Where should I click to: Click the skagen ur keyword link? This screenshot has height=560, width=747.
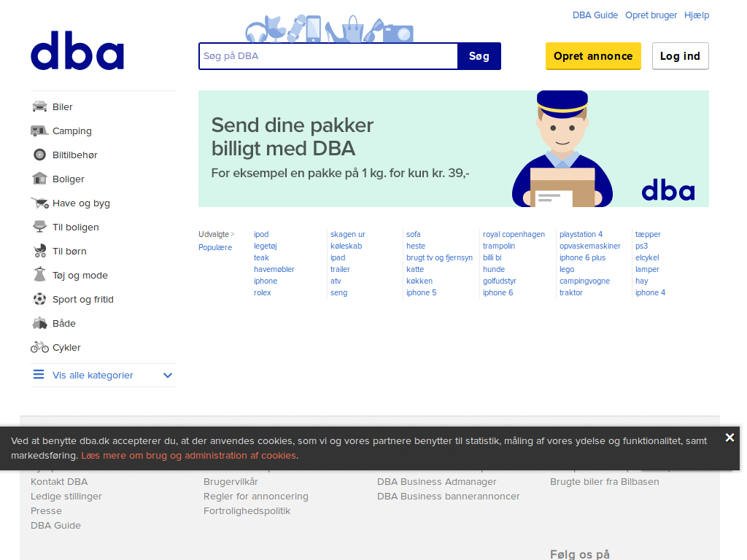click(x=348, y=234)
